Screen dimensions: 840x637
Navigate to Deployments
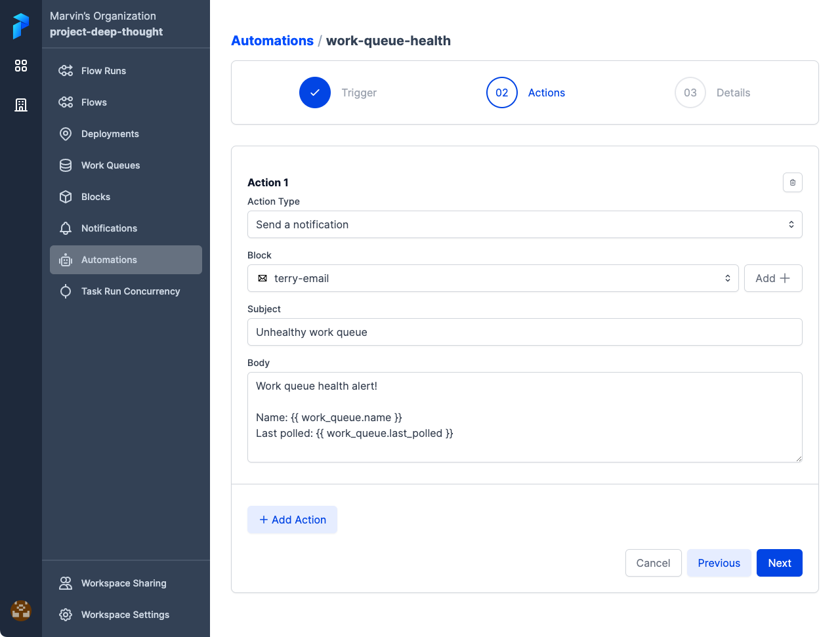point(126,134)
